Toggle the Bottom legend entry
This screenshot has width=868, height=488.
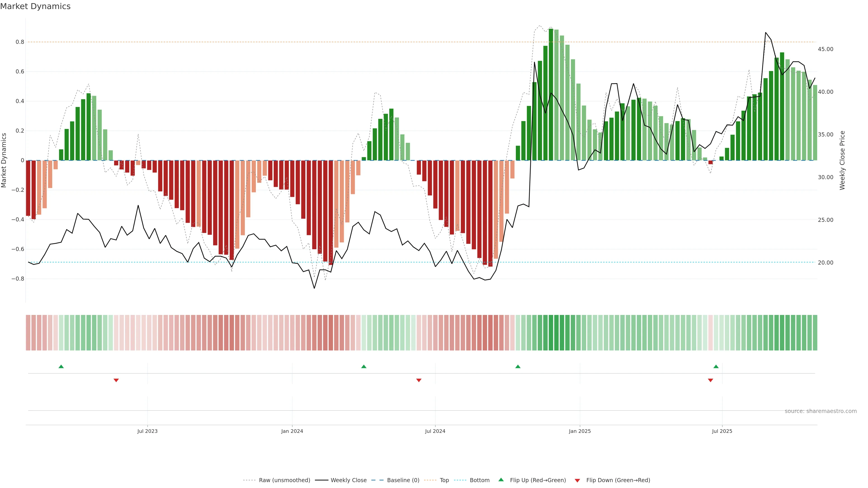tap(479, 480)
